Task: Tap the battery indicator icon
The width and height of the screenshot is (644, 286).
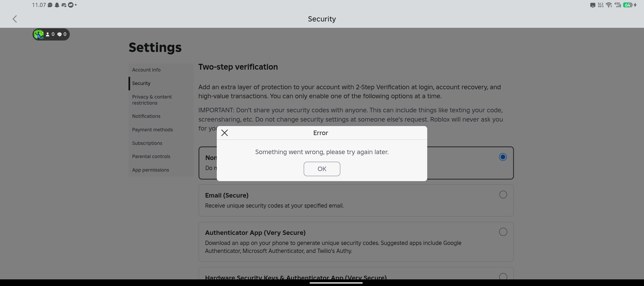Action: pos(627,5)
